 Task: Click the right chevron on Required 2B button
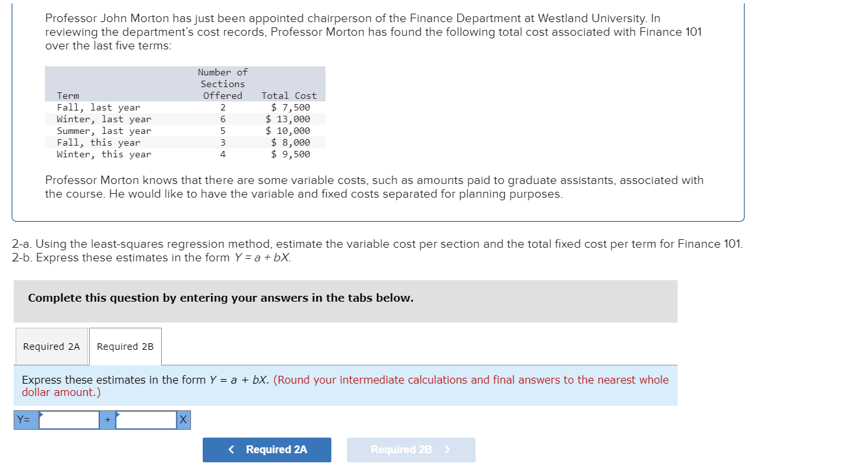tap(447, 450)
